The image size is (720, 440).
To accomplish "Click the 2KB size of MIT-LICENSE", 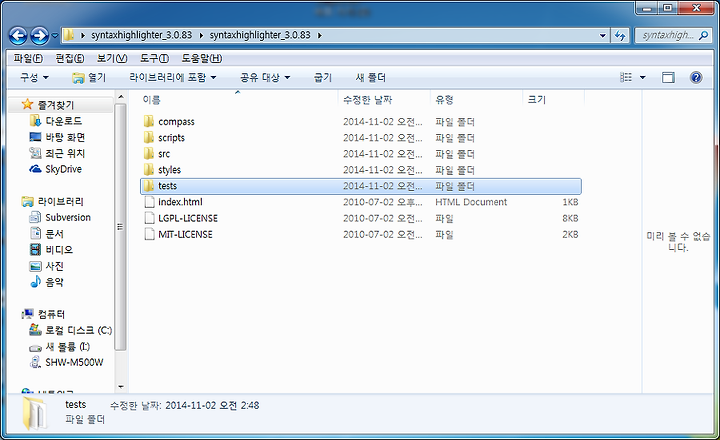I will coord(570,234).
